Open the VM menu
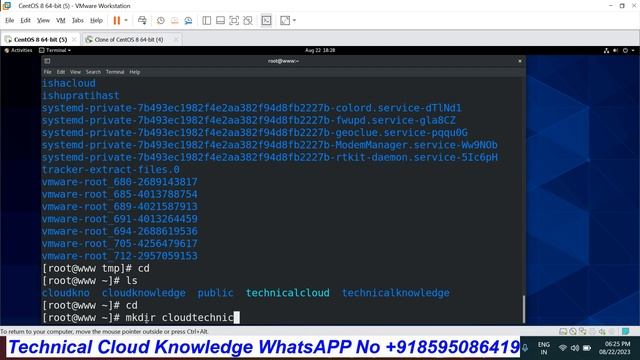 pos(60,20)
